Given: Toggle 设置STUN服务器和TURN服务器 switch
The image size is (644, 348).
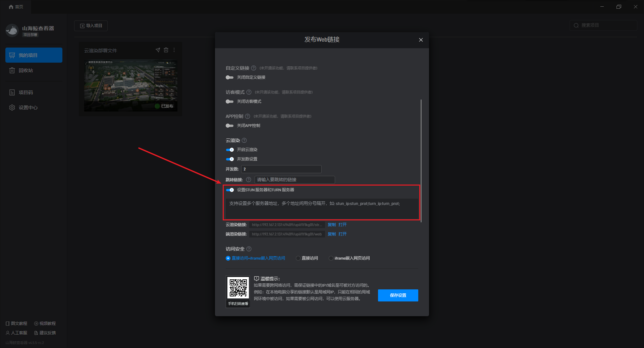Looking at the screenshot, I should tap(230, 190).
